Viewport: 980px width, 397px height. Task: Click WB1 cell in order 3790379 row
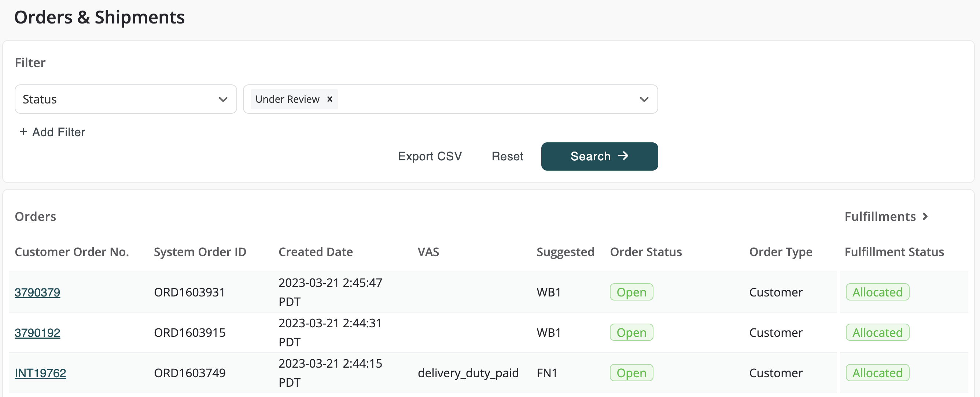pyautogui.click(x=548, y=292)
